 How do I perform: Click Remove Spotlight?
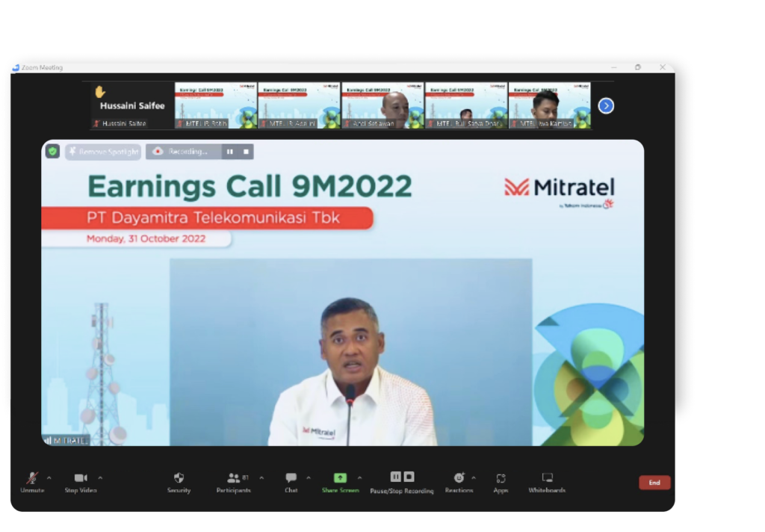coord(103,152)
